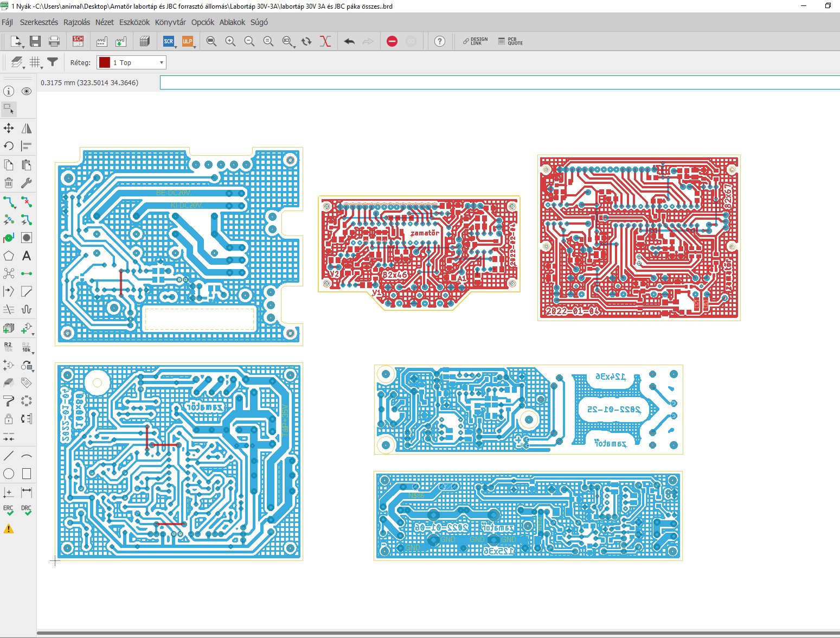Switch to schematic with SCH/BRD button
Image resolution: width=840 pixels, height=638 pixels.
pyautogui.click(x=78, y=41)
